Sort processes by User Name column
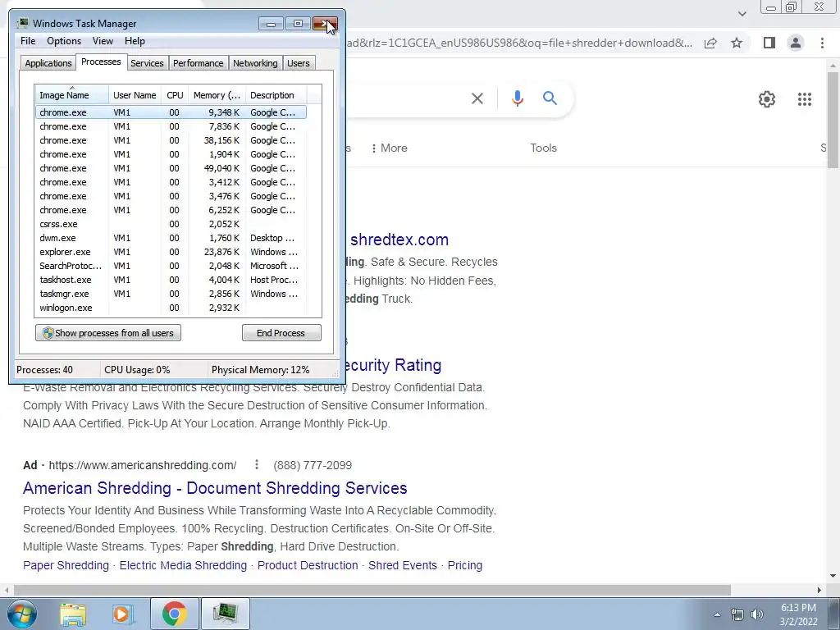 (x=135, y=95)
